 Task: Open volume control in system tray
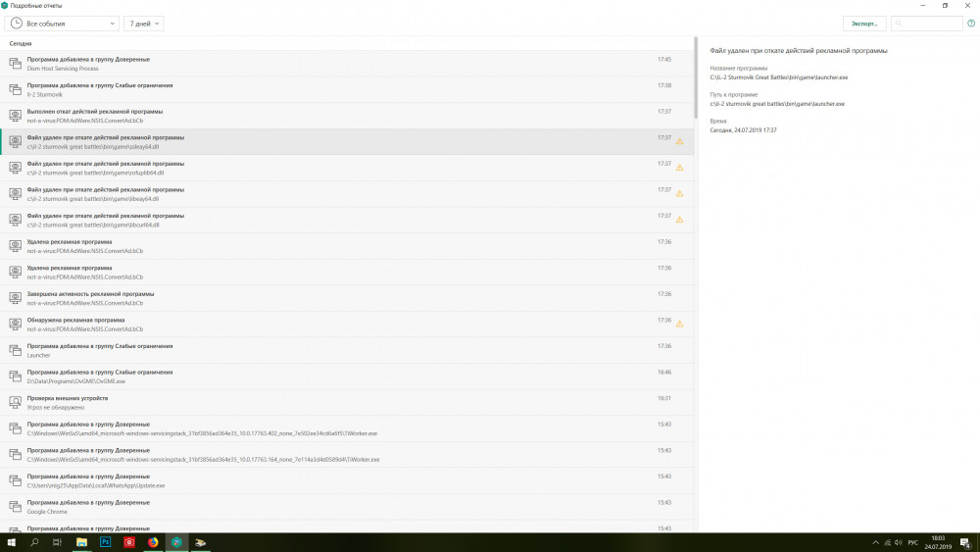[x=899, y=542]
